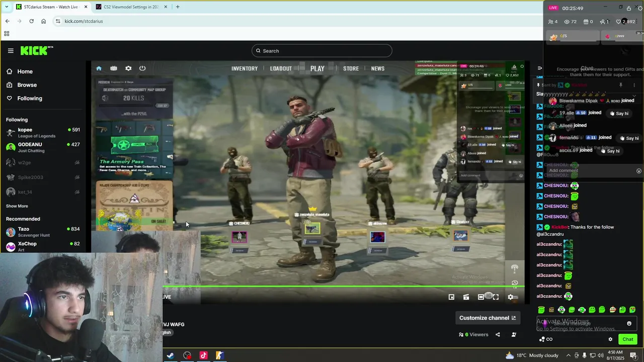Open offline channel ket_14
The width and height of the screenshot is (644, 362).
point(43,192)
